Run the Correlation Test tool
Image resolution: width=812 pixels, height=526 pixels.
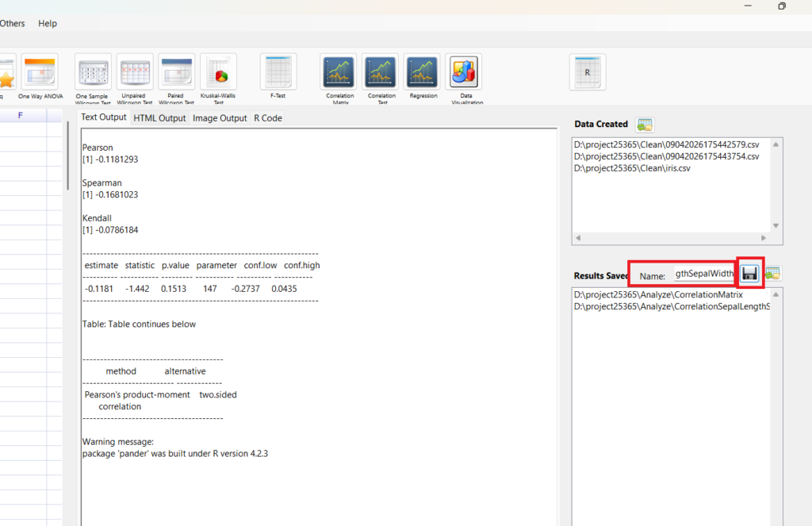tap(381, 73)
